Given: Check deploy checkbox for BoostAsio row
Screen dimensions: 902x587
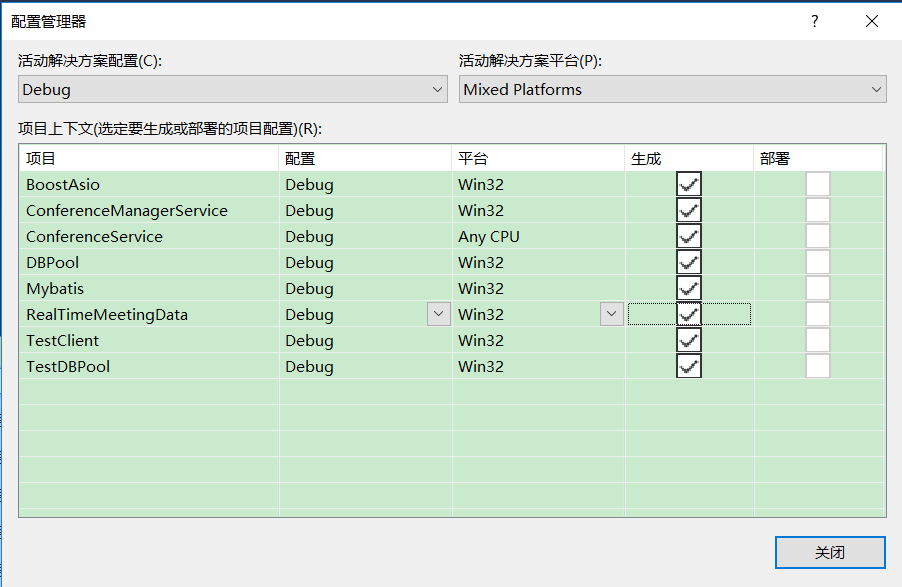Looking at the screenshot, I should [817, 184].
